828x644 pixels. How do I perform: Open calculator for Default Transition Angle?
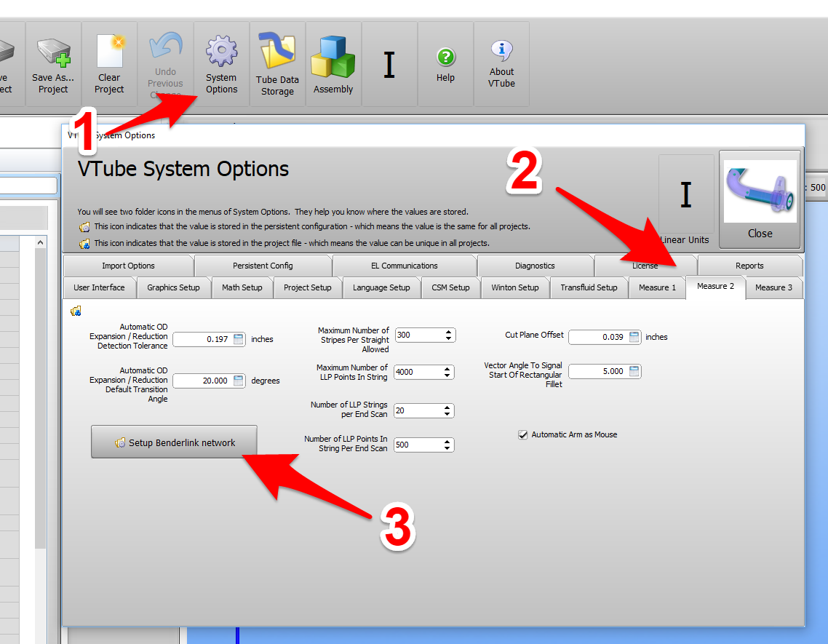click(239, 381)
